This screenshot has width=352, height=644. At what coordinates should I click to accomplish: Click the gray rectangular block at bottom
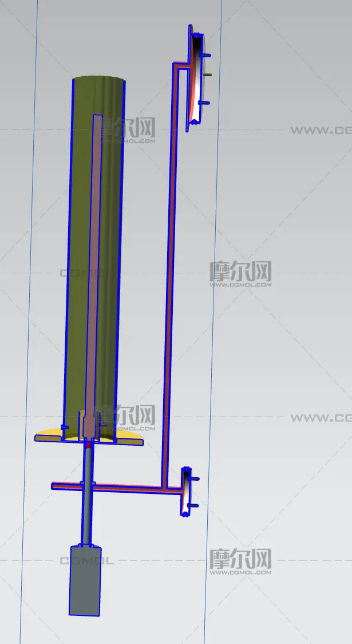tap(85, 580)
